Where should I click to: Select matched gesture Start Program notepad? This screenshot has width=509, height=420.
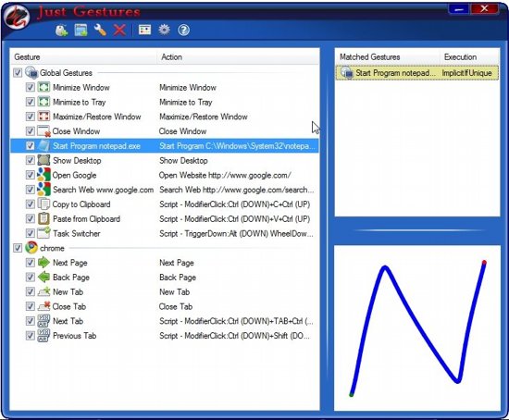point(417,73)
